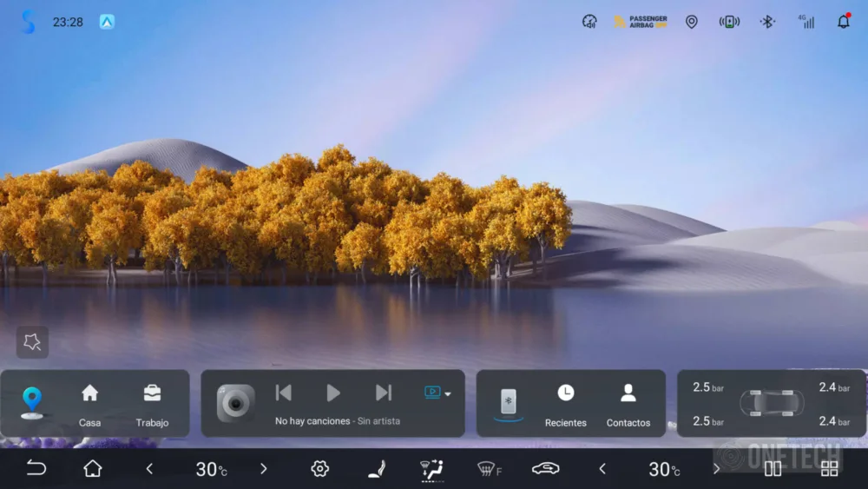Screen dimensions: 868x489
Task: Open split-screen view icon
Action: pos(773,469)
